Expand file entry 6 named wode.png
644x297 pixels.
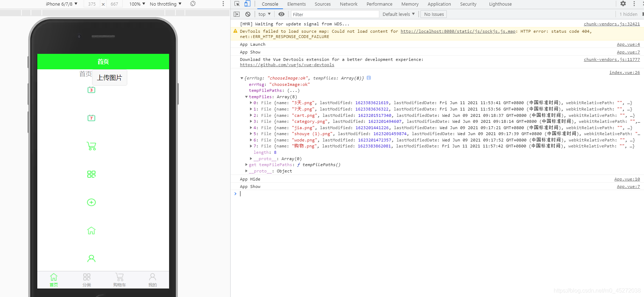(251, 140)
